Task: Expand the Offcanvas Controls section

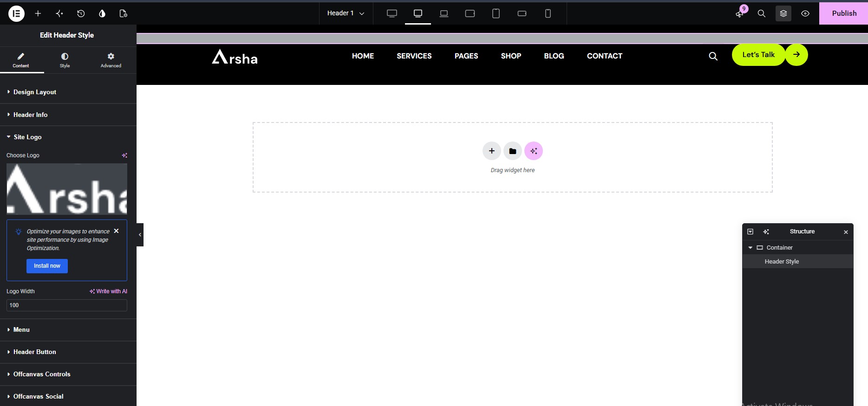Action: (x=68, y=374)
